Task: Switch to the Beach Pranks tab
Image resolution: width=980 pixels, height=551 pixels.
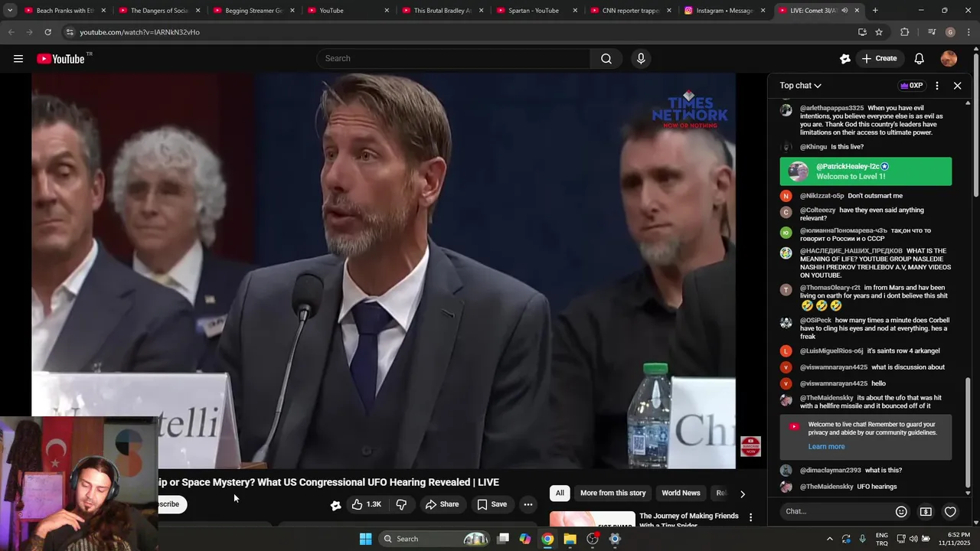Action: pos(64,11)
